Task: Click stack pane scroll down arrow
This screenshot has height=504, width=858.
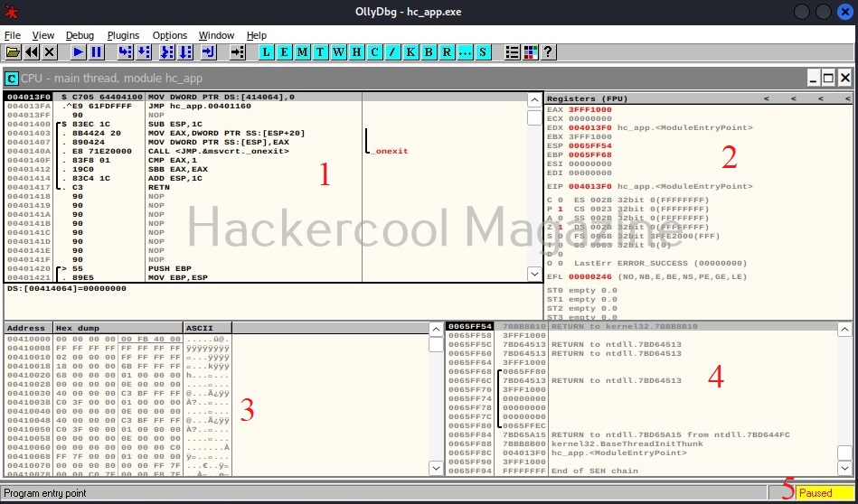Action: (x=844, y=468)
